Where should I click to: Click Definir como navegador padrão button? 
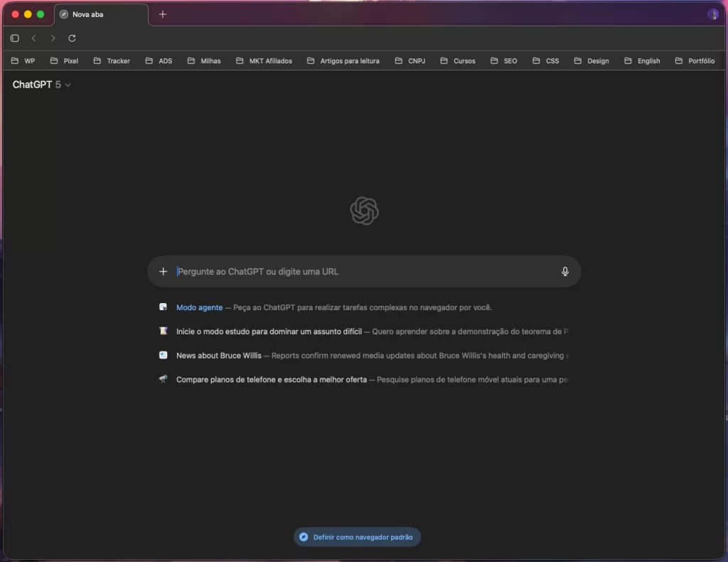(x=357, y=537)
